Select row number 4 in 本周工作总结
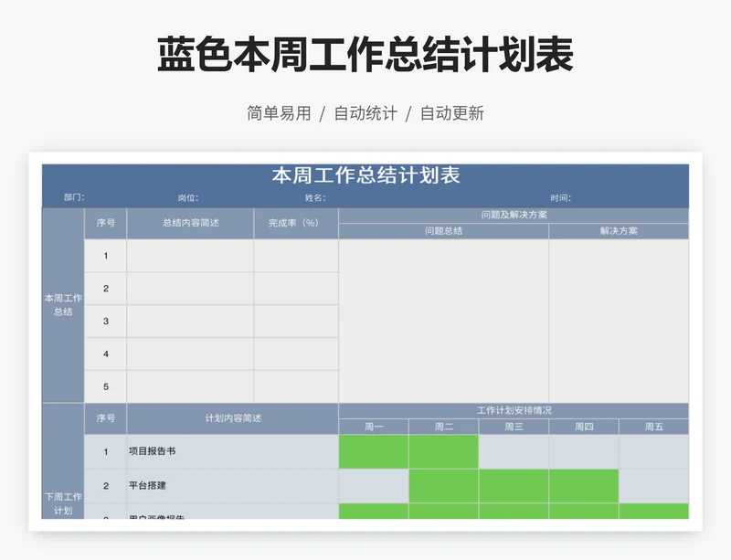The height and width of the screenshot is (560, 731). click(x=106, y=354)
